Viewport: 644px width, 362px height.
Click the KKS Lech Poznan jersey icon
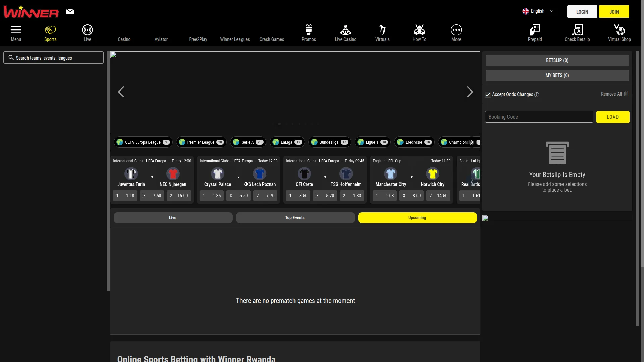[x=260, y=174]
